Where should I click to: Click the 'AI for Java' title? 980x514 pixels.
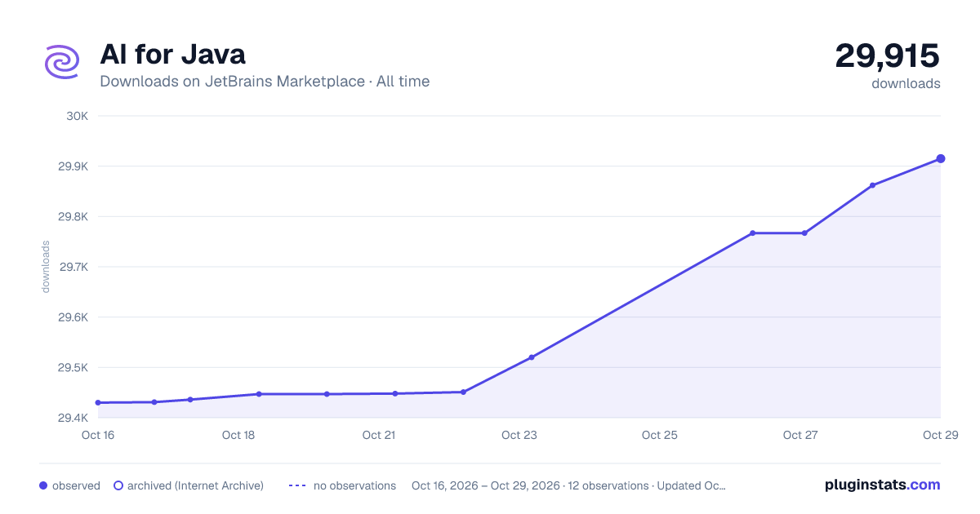click(x=172, y=55)
